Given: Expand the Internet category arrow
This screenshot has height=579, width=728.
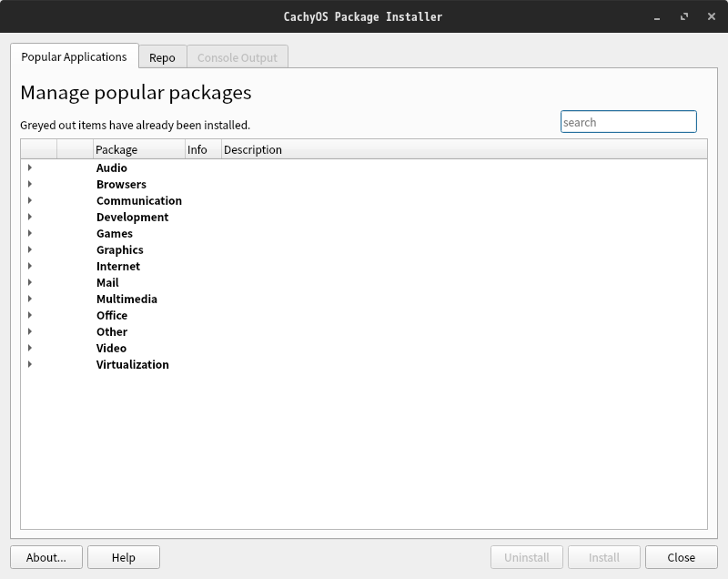Looking at the screenshot, I should (x=30, y=266).
